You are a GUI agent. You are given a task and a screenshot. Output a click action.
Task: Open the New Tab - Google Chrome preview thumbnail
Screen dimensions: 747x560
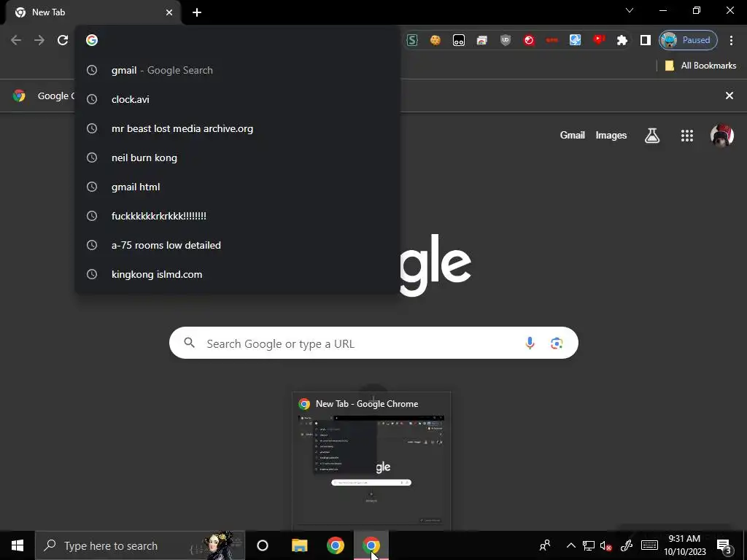click(x=371, y=461)
